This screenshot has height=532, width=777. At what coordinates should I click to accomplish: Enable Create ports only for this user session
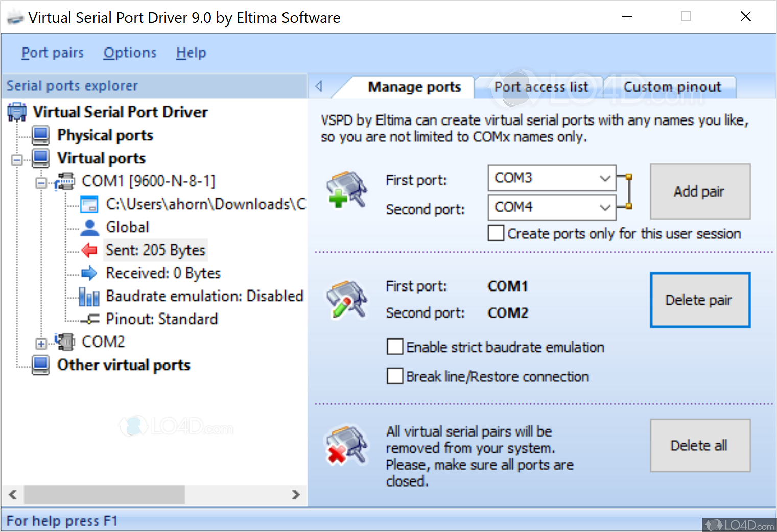496,233
